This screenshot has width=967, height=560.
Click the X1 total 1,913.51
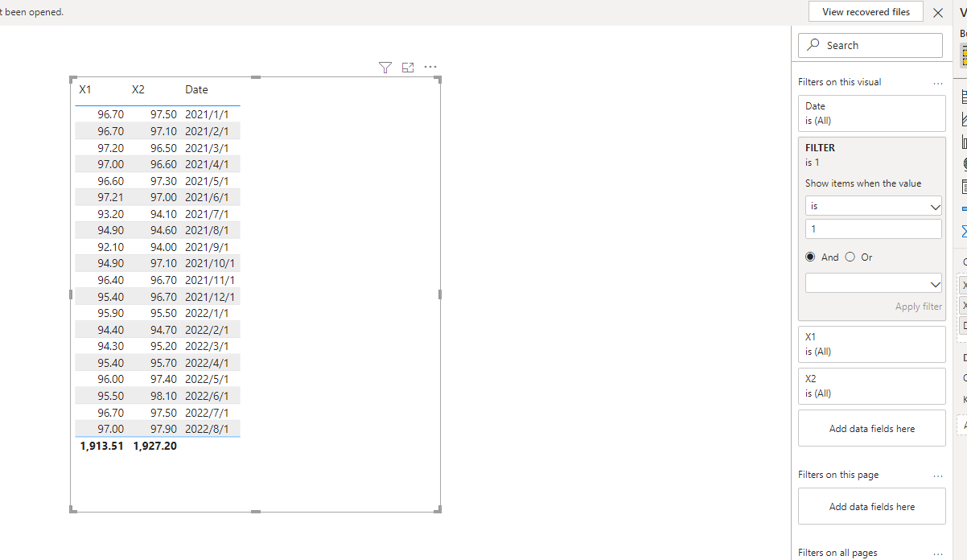pyautogui.click(x=102, y=446)
